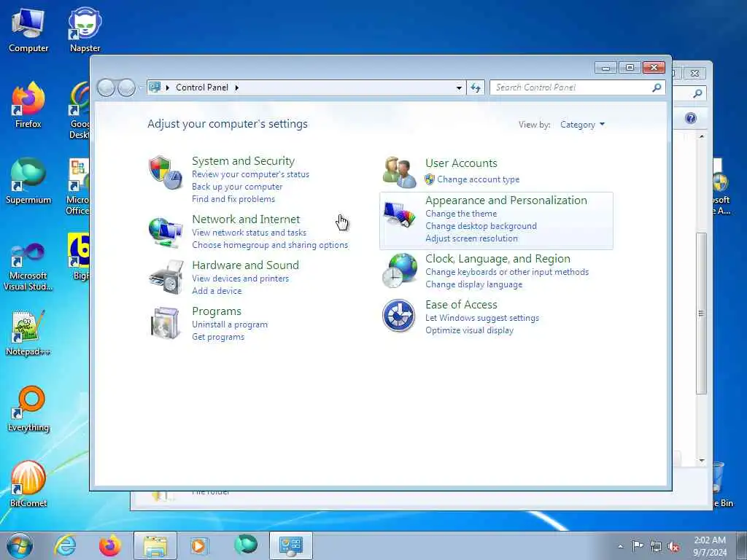Click Choose homegroup and sharing options

point(270,245)
